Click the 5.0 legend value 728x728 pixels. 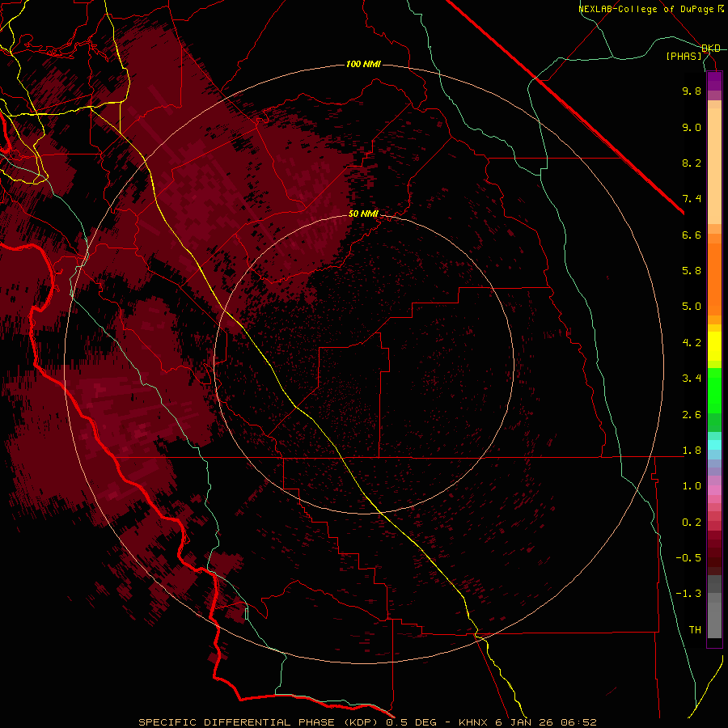[x=692, y=307]
